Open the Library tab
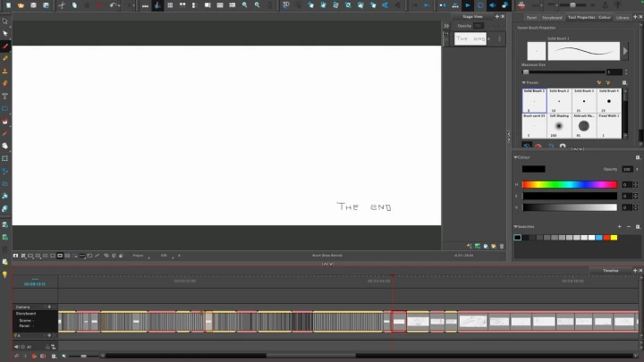644x362 pixels. click(x=623, y=17)
